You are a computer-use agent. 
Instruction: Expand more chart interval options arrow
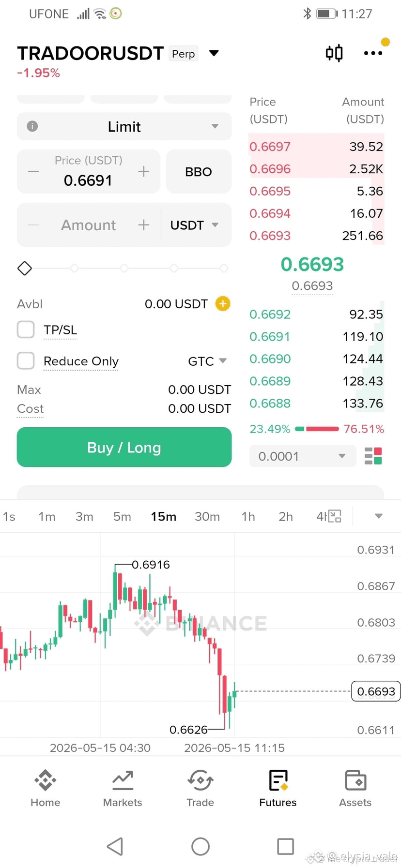pyautogui.click(x=379, y=516)
